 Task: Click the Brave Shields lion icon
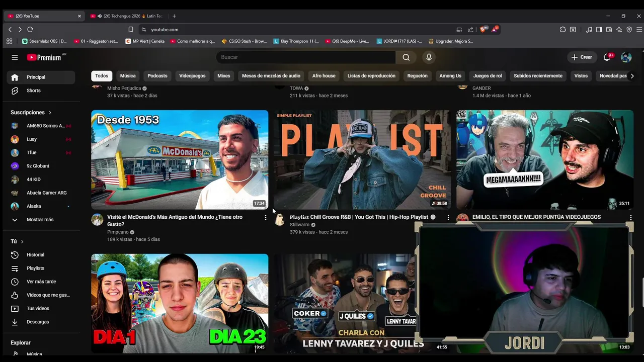483,29
